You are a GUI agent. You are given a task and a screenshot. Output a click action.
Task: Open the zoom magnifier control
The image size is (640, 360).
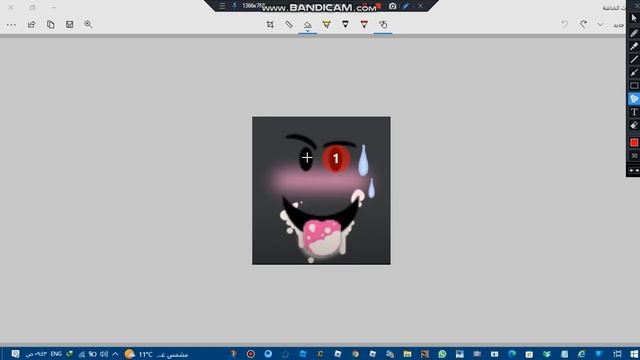click(88, 24)
